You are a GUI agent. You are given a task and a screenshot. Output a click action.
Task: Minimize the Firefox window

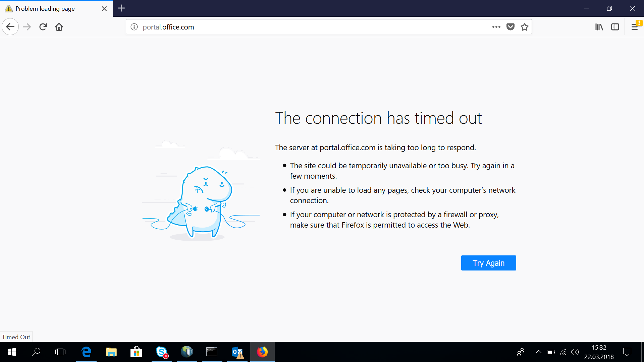tap(586, 8)
